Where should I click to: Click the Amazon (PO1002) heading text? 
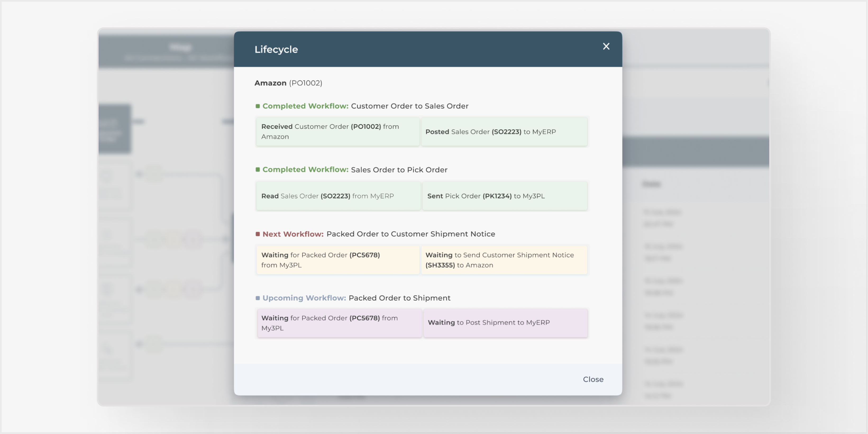coord(288,83)
